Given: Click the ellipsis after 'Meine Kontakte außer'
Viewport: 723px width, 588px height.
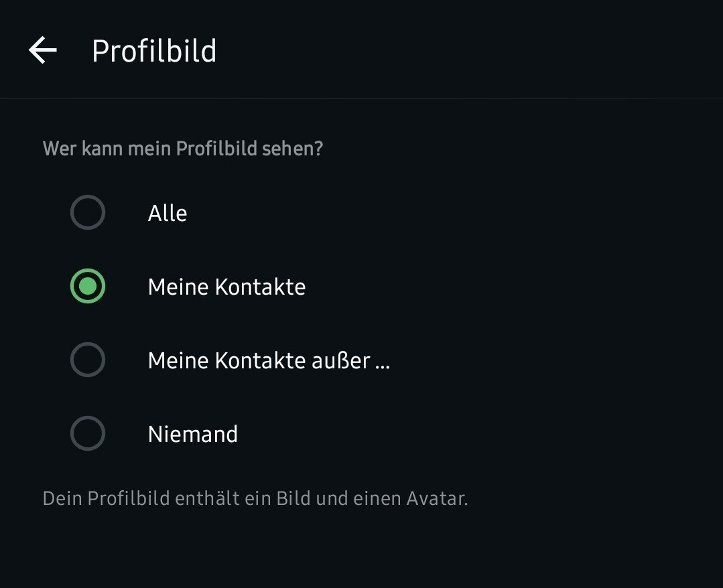Looking at the screenshot, I should [x=383, y=363].
